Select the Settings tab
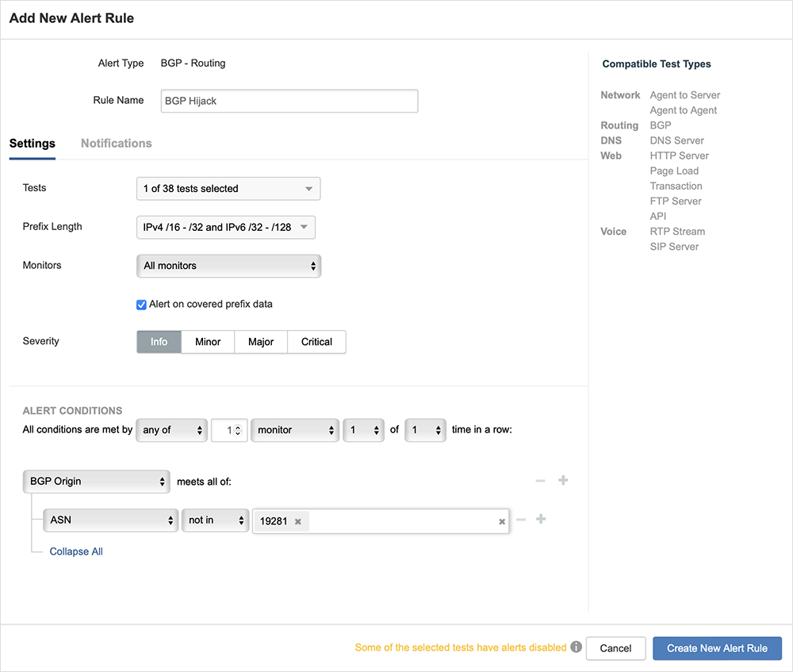The image size is (793, 672). (32, 144)
